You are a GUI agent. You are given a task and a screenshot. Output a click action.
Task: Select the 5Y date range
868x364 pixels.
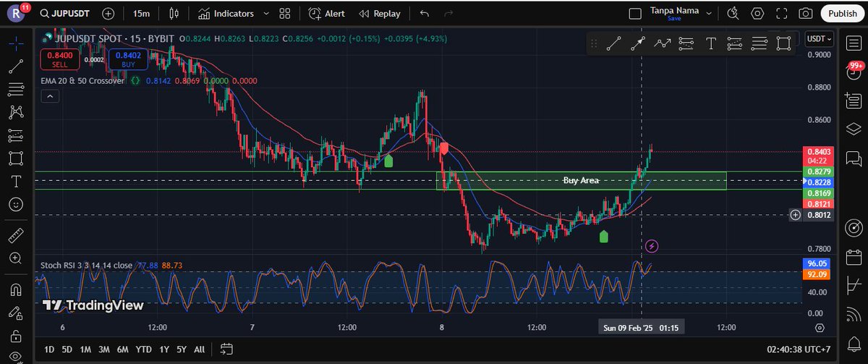[x=182, y=349]
